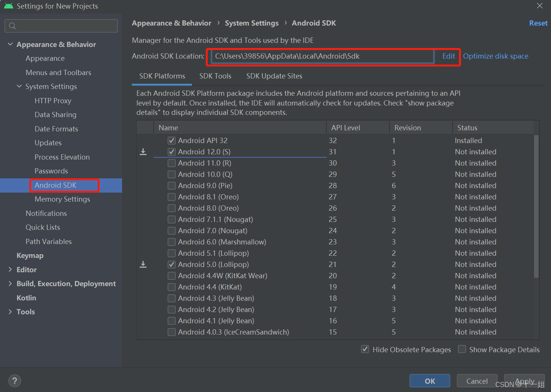Check the Android 10.0 (Q) checkbox
This screenshot has width=551, height=392.
172,174
